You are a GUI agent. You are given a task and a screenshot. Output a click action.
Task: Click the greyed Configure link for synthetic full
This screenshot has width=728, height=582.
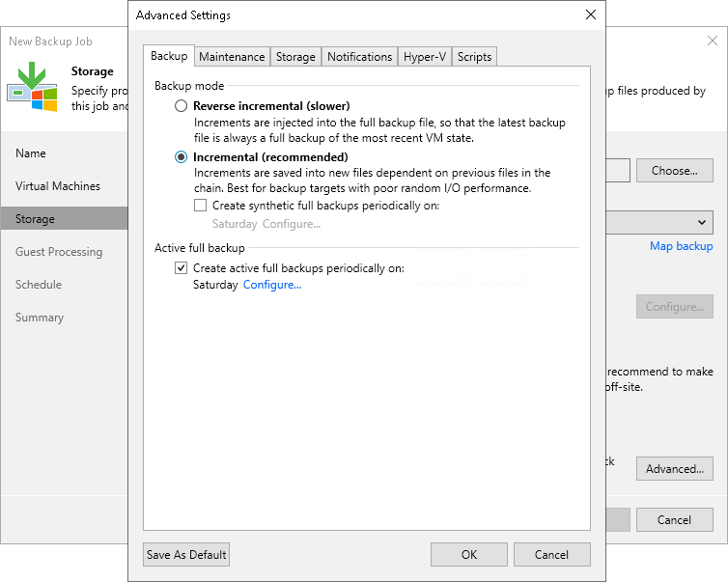click(x=292, y=224)
